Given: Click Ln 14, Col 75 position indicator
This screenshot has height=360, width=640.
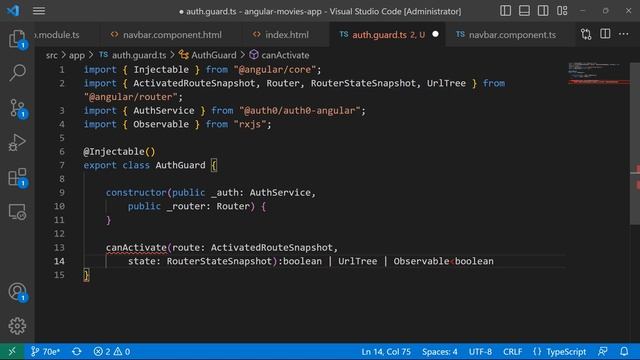Looking at the screenshot, I should (x=386, y=351).
